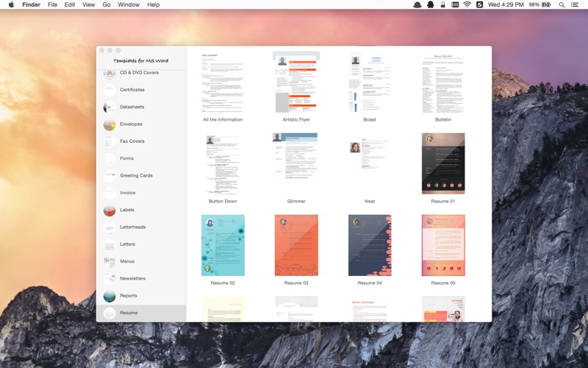This screenshot has width=588, height=368.
Task: Click the lock icon in the menu bar
Action: pyautogui.click(x=443, y=4)
